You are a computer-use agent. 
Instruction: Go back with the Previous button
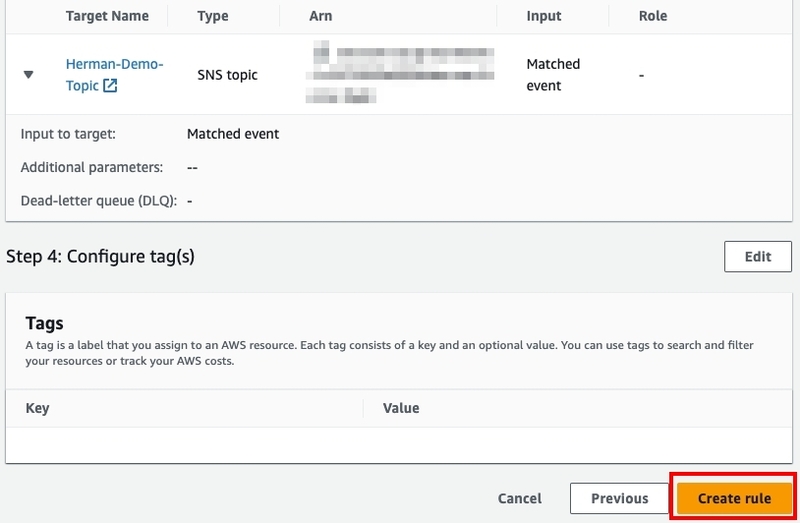[619, 499]
